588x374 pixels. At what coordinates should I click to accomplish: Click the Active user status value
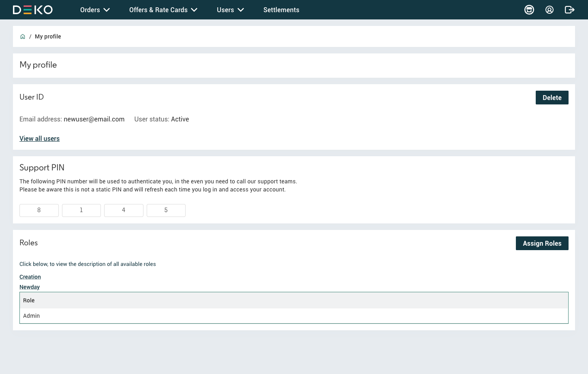[180, 119]
